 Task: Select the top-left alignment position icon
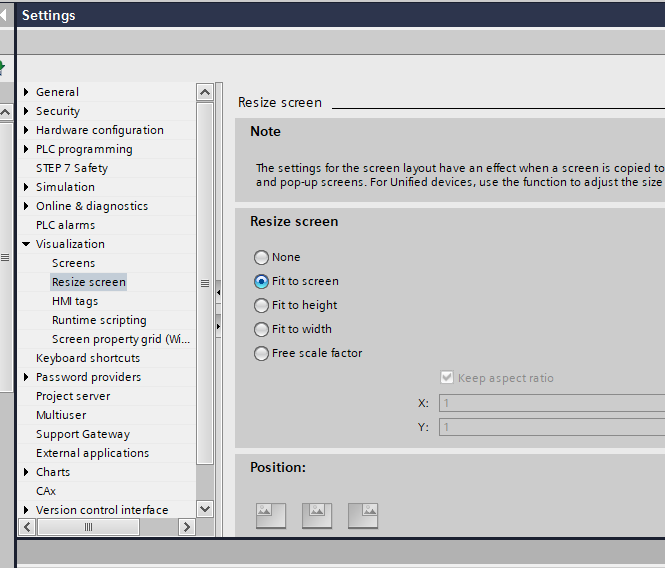pos(270,514)
